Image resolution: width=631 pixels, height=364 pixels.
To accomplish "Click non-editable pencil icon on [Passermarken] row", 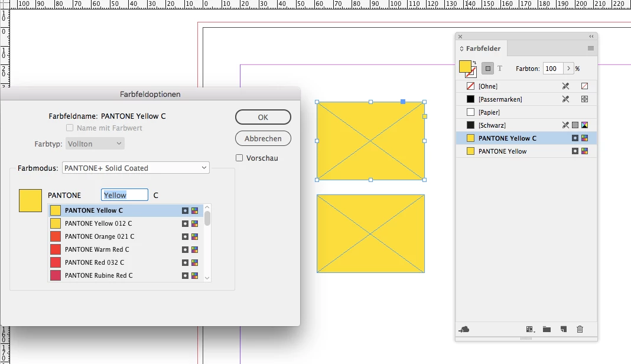I will 566,99.
